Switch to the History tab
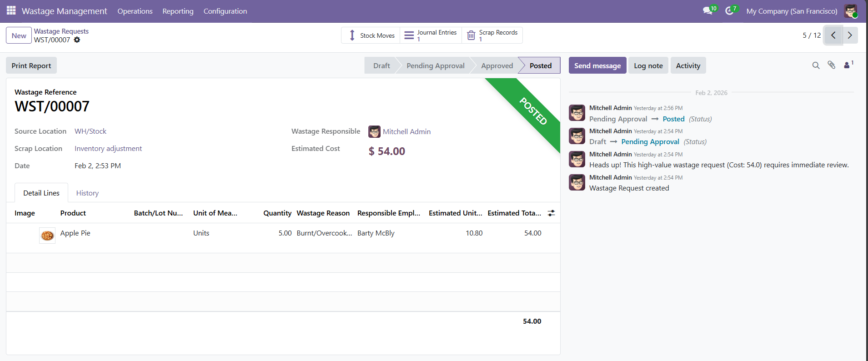 pyautogui.click(x=87, y=193)
